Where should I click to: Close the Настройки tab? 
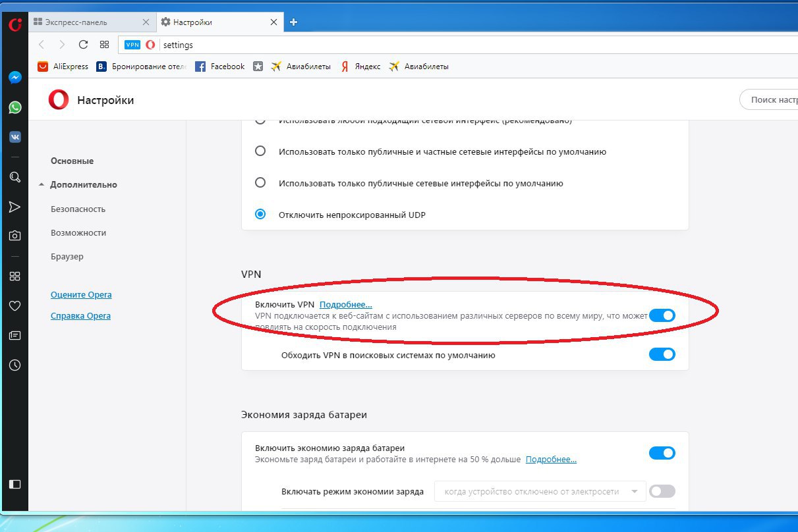pos(273,22)
